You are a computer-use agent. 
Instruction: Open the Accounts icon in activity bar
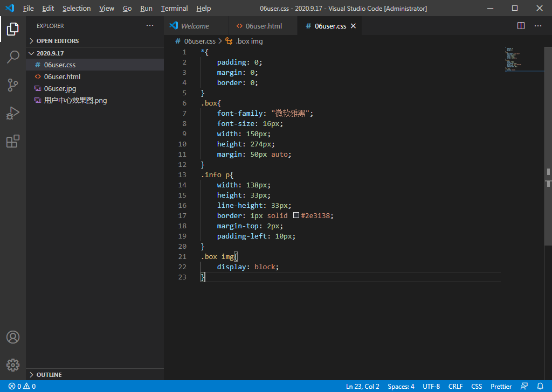pos(13,337)
